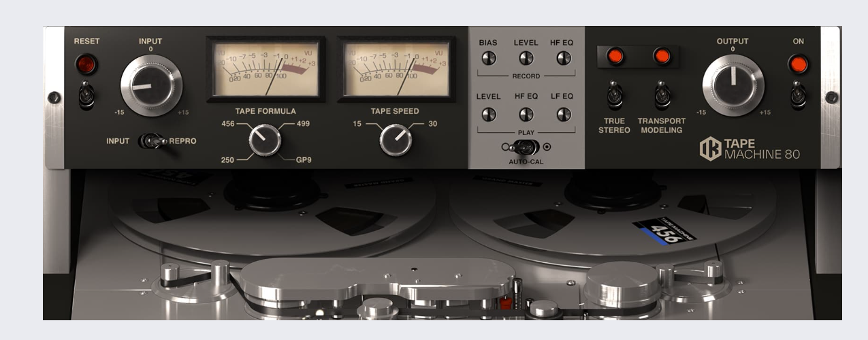Click the red RESET indicator button
The width and height of the screenshot is (868, 340).
click(x=86, y=65)
